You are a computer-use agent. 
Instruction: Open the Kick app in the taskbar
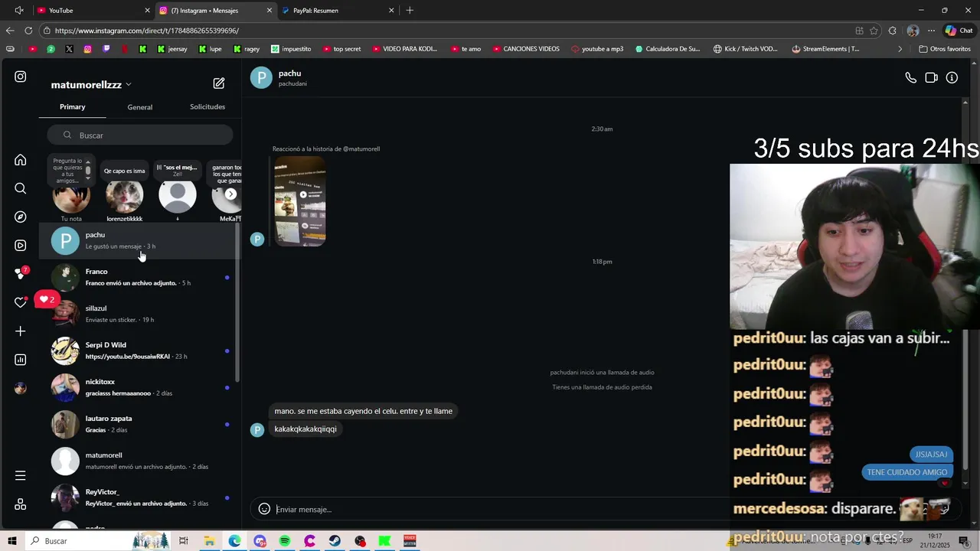click(x=385, y=541)
